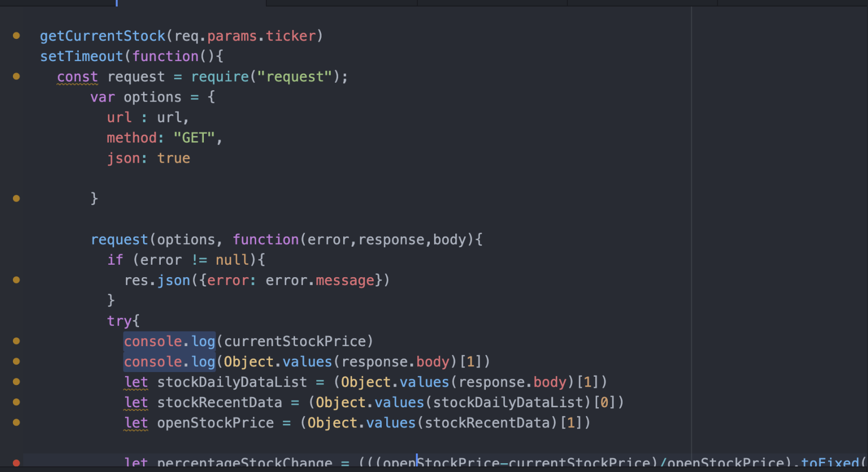Click the lint warning dot beside getCurrentStock line
This screenshot has width=868, height=472.
tap(17, 36)
